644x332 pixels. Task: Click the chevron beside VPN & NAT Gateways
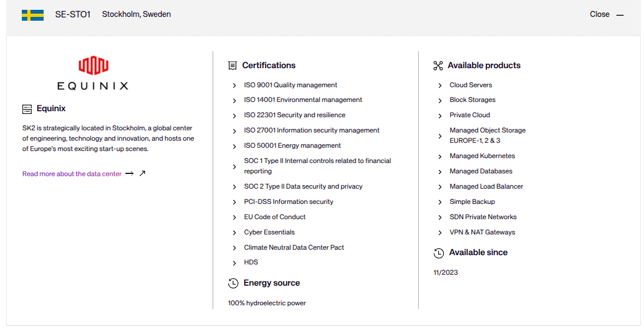(440, 233)
